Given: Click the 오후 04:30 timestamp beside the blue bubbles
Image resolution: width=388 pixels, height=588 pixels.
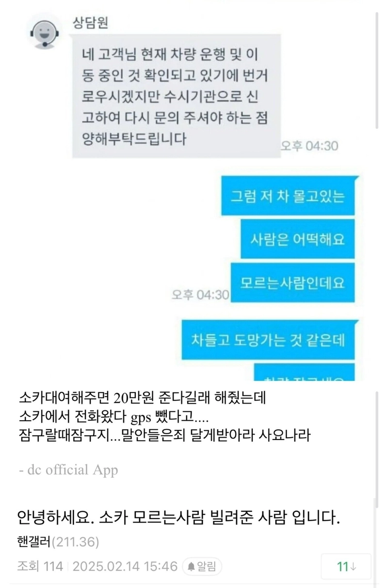Looking at the screenshot, I should 200,294.
